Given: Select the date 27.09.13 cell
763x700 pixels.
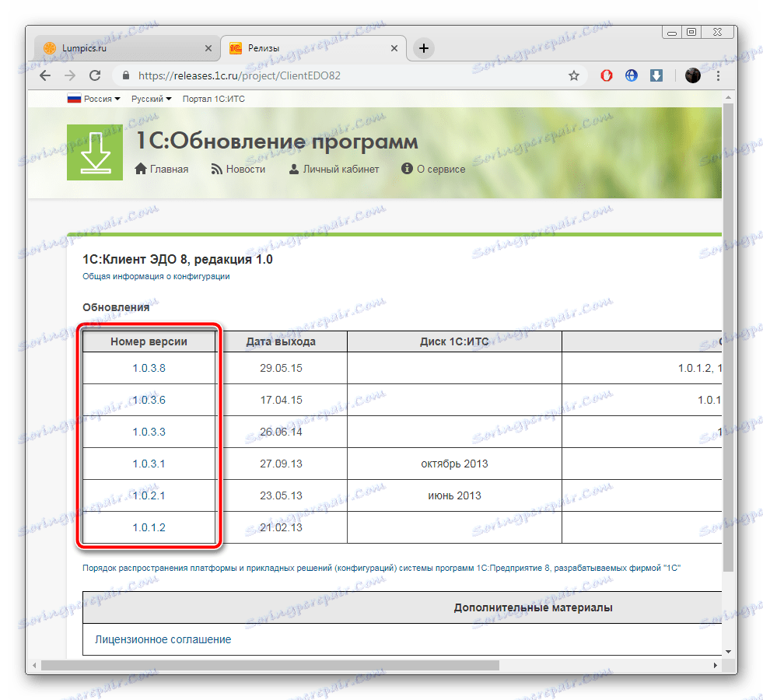Looking at the screenshot, I should pos(281,464).
